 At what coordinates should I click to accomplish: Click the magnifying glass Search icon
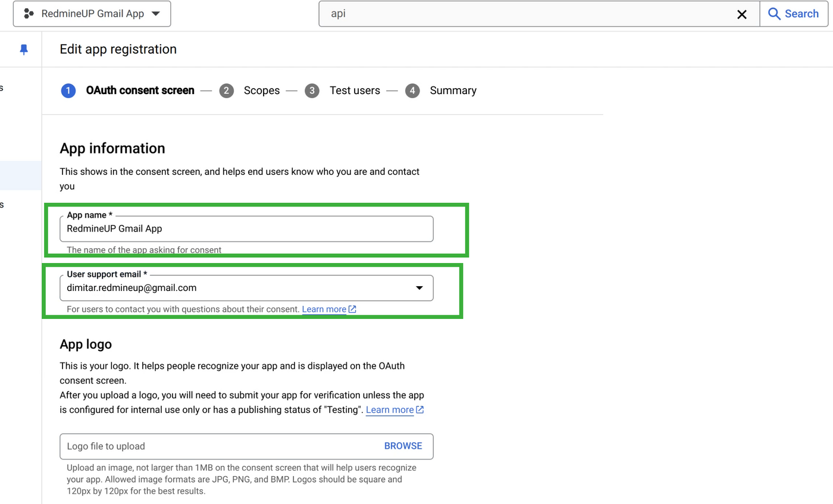click(773, 13)
